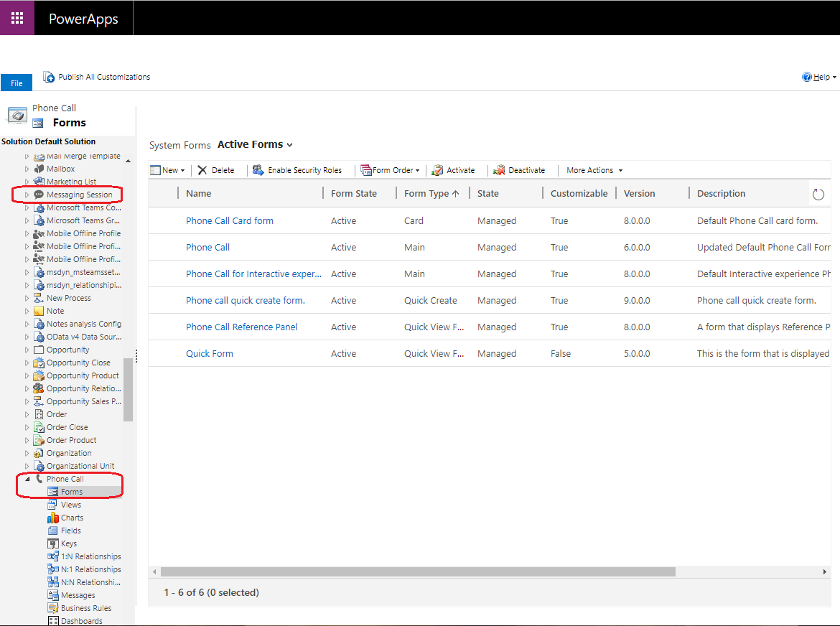Click the Phone Call handset icon in tree
This screenshot has height=626, width=840.
[x=39, y=479]
